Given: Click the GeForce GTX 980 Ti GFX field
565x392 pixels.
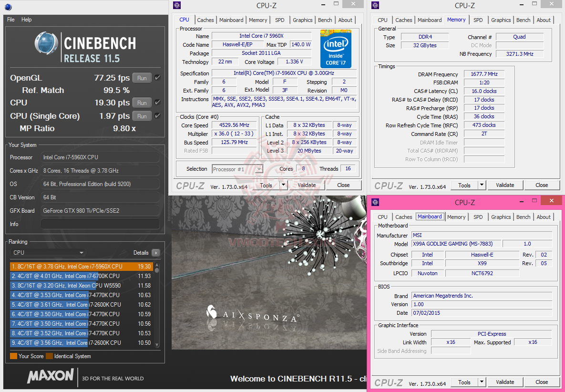Looking at the screenshot, I should pos(100,211).
